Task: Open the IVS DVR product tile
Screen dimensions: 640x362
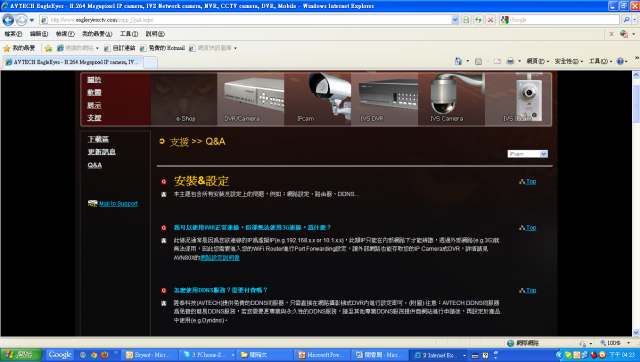Action: (384, 99)
